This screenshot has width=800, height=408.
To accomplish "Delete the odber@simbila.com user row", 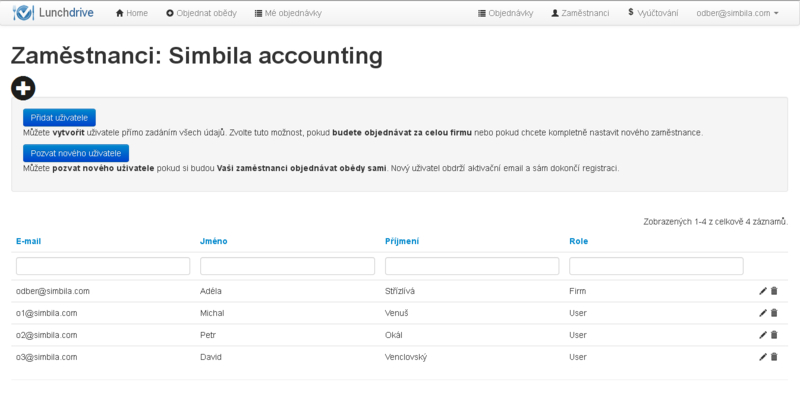I will [774, 291].
